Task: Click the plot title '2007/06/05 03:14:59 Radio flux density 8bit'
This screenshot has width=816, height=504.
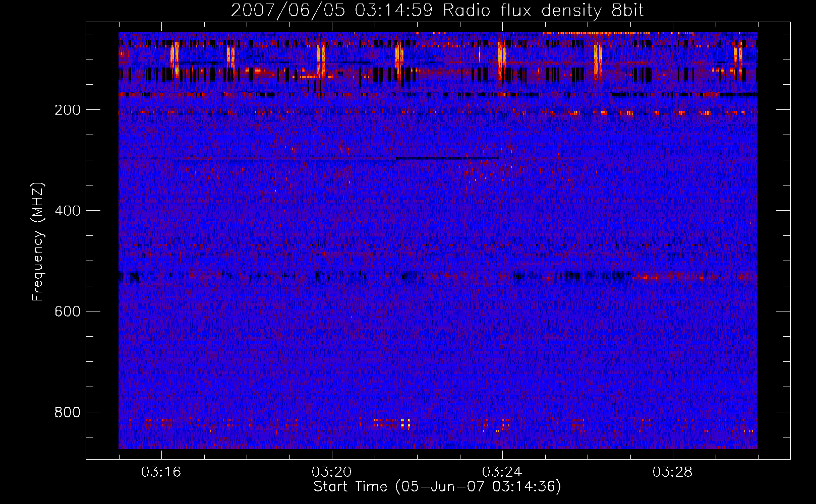Action: coord(437,10)
